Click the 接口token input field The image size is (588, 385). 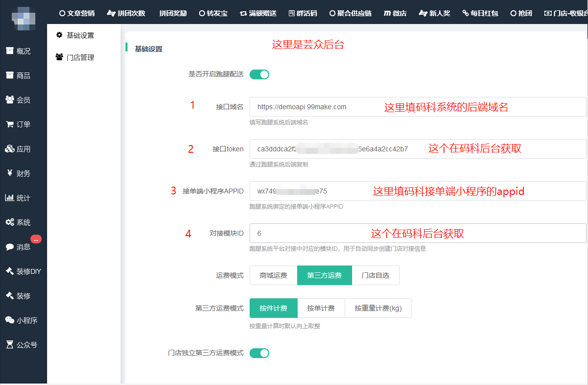pos(418,149)
